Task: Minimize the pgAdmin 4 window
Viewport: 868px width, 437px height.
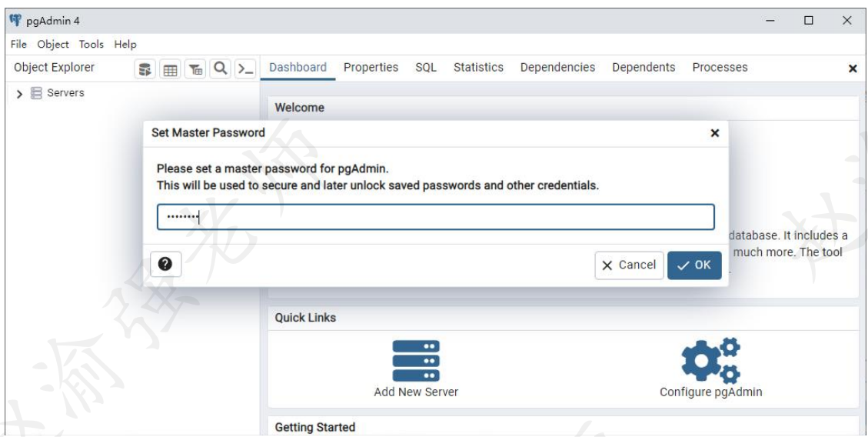Action: pyautogui.click(x=770, y=21)
